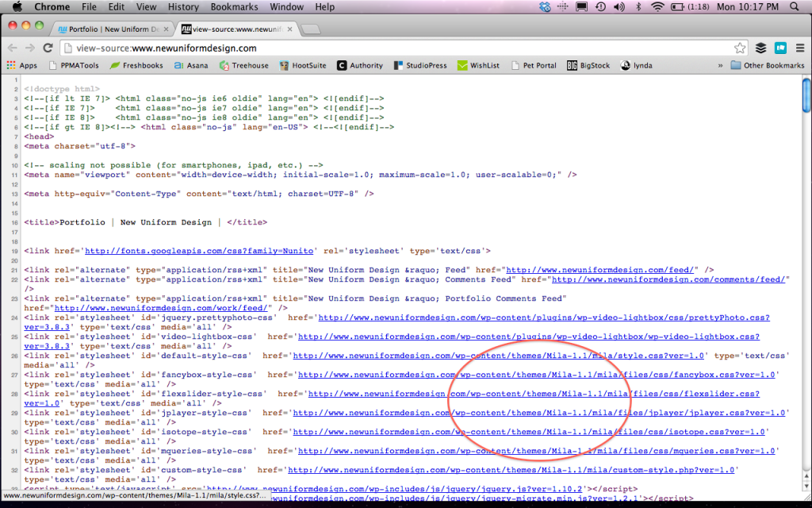Click the browser forward arrow
The width and height of the screenshot is (812, 508).
(x=30, y=48)
